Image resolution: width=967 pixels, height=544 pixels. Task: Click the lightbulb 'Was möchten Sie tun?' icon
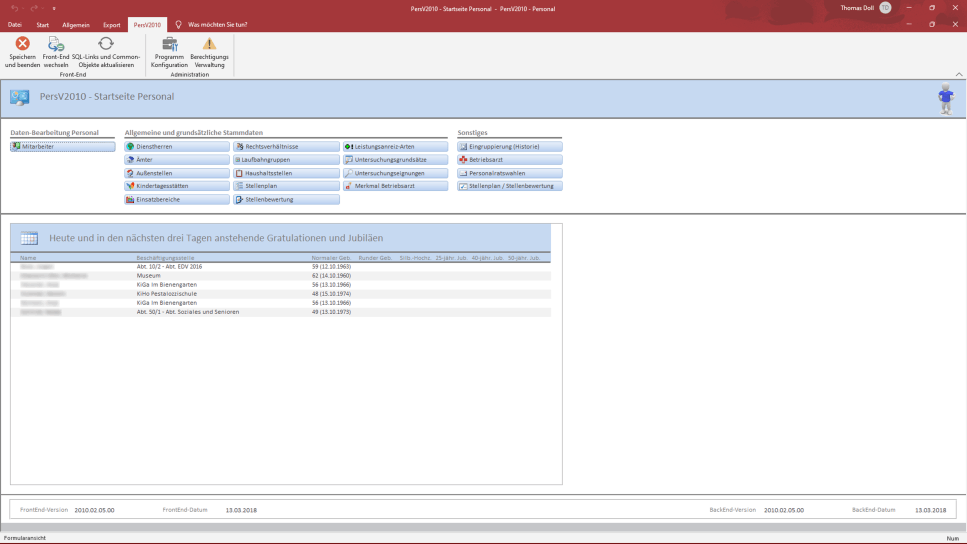tap(178, 24)
